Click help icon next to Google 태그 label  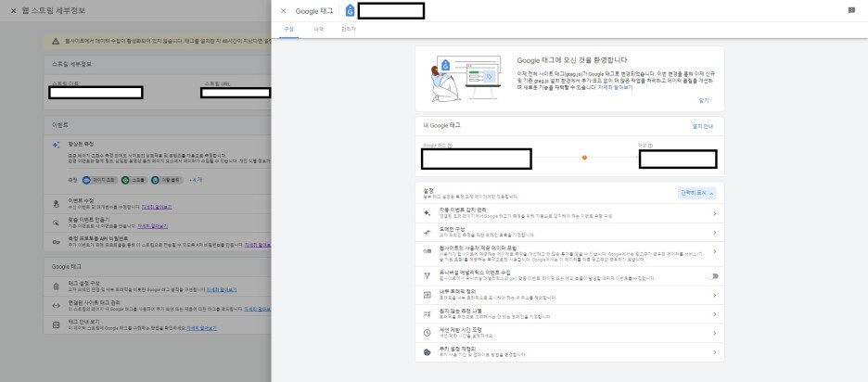pos(450,146)
